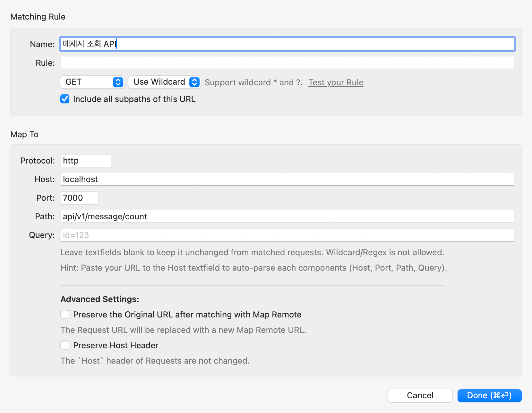Click the blue chevron on the GET selector
The width and height of the screenshot is (532, 413).
[118, 82]
